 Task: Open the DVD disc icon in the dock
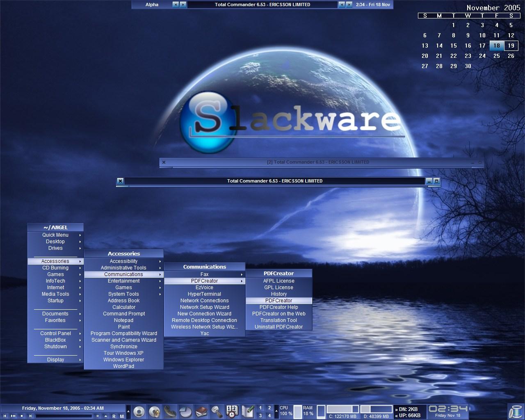[x=139, y=411]
